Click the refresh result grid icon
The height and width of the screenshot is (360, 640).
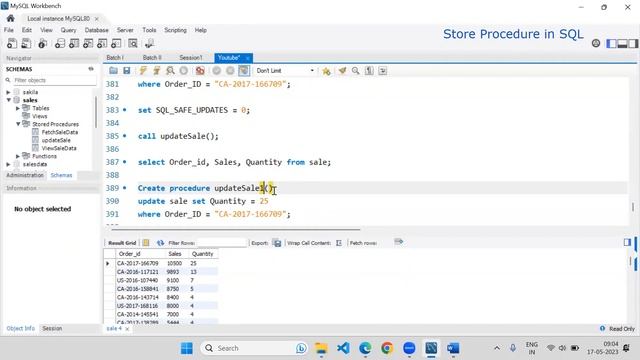click(x=160, y=243)
